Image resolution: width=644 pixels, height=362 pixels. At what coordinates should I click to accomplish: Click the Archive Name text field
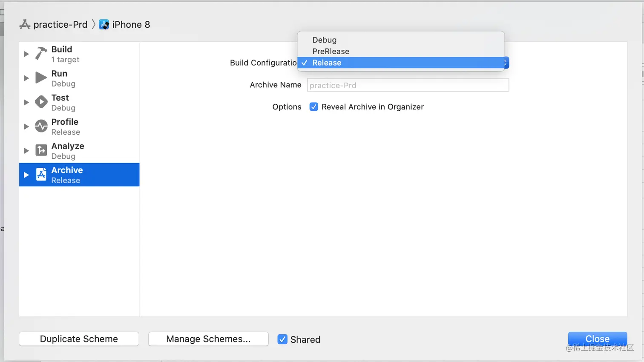(x=408, y=85)
